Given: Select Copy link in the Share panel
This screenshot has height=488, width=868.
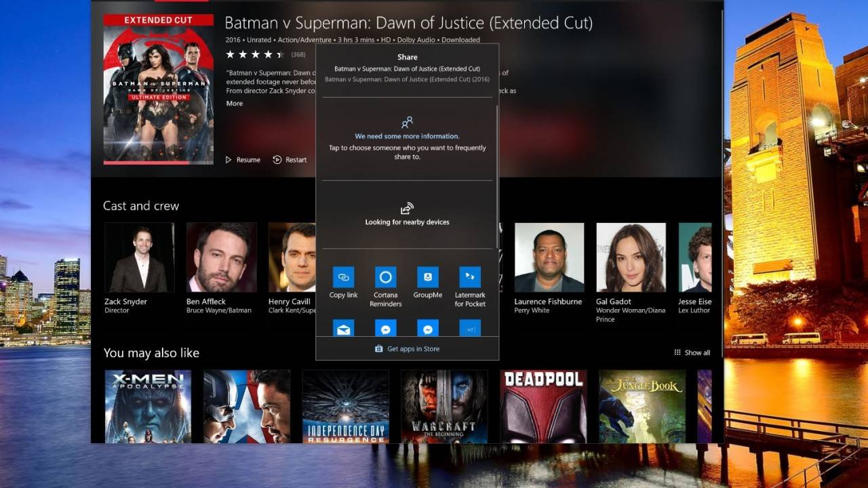Looking at the screenshot, I should pos(343,282).
